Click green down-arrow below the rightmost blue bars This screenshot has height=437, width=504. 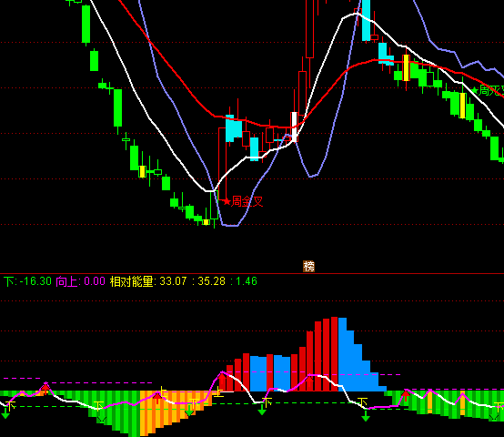coord(366,416)
